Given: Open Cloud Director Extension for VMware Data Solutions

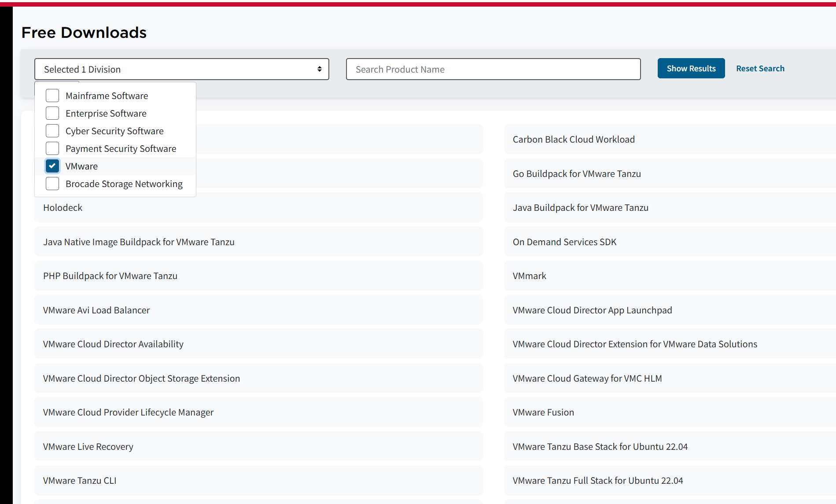Looking at the screenshot, I should tap(670, 344).
